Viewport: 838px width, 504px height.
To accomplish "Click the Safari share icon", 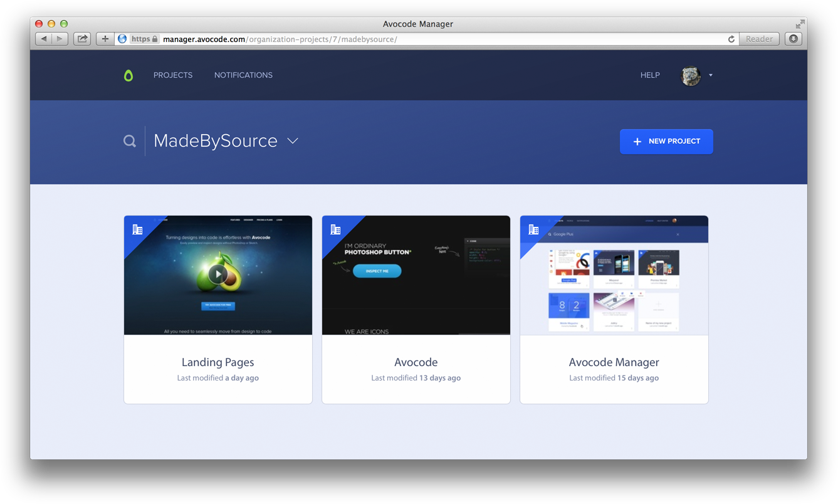I will coord(82,39).
